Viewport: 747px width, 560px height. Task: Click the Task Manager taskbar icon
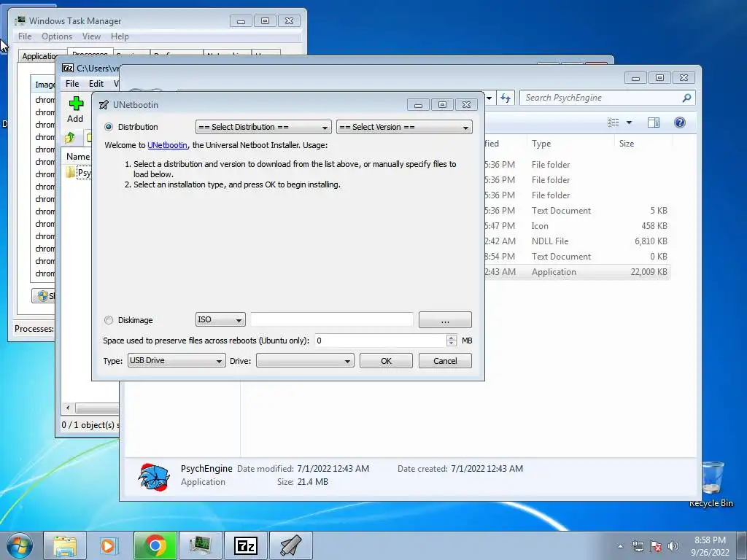[x=200, y=545]
